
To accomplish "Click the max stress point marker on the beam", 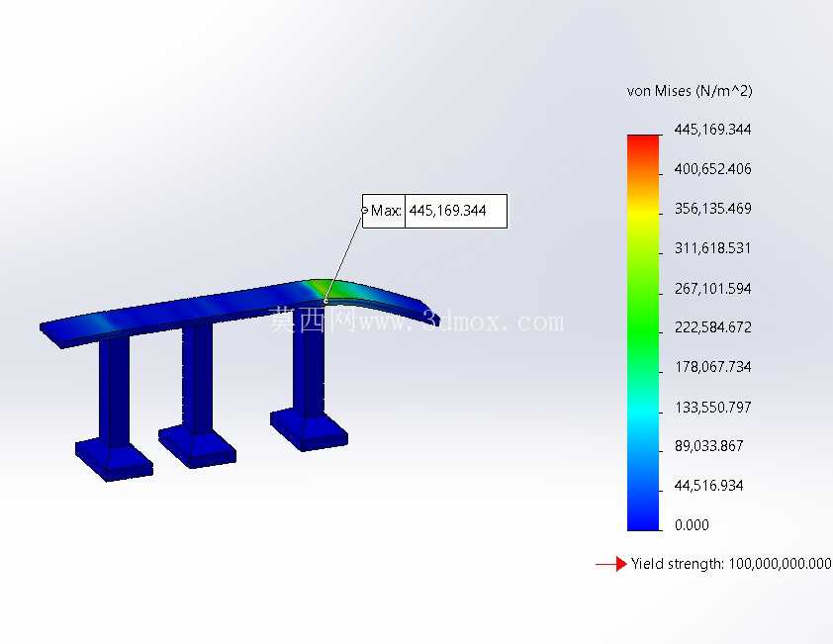I will [325, 302].
